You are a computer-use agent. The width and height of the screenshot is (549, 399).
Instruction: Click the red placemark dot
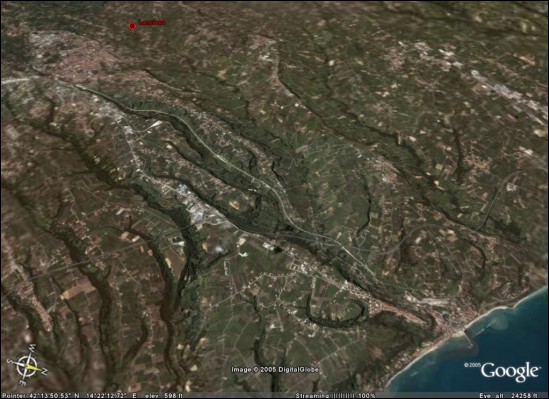(132, 26)
